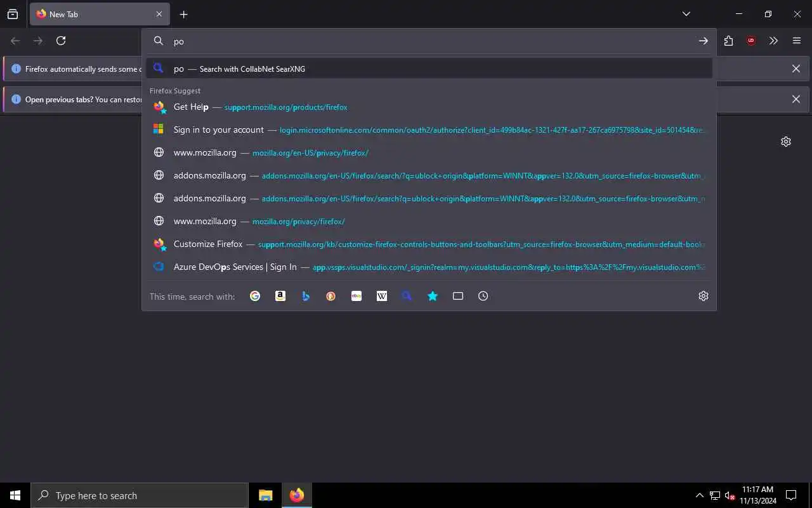Search with CollabNet SearXNG one-off icon
This screenshot has height=508, width=812.
pyautogui.click(x=407, y=296)
